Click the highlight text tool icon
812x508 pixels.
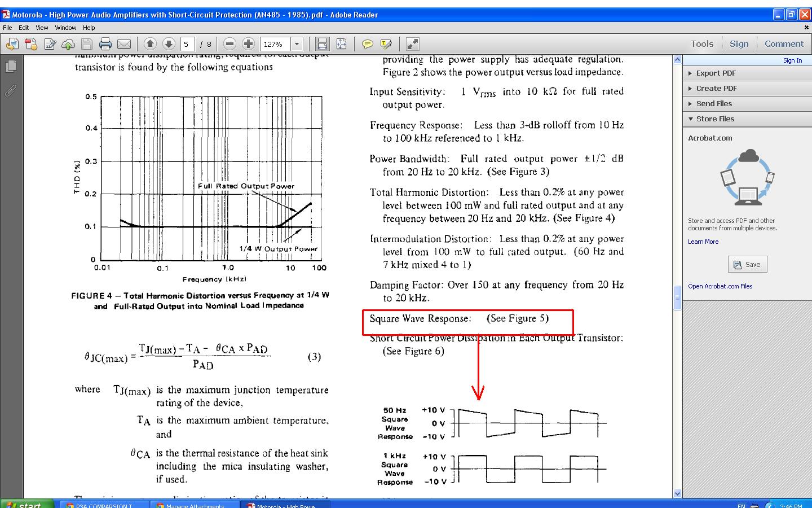coord(386,44)
